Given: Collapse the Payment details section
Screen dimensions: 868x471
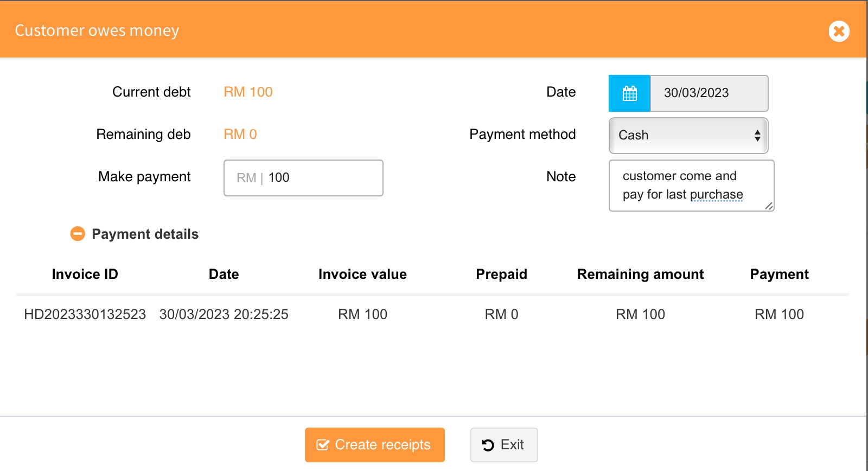Looking at the screenshot, I should 78,234.
